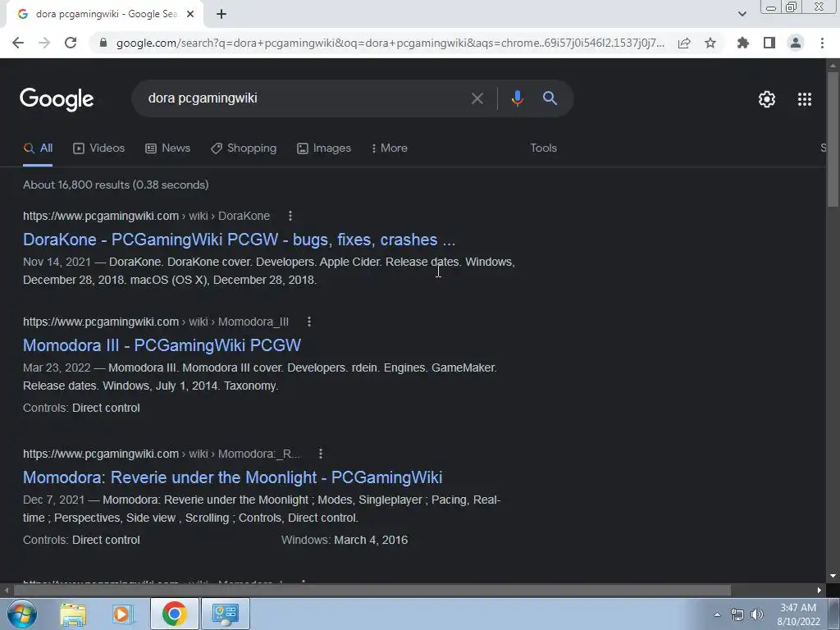The height and width of the screenshot is (630, 840).
Task: Open Google quick settings gear
Action: coord(767,99)
